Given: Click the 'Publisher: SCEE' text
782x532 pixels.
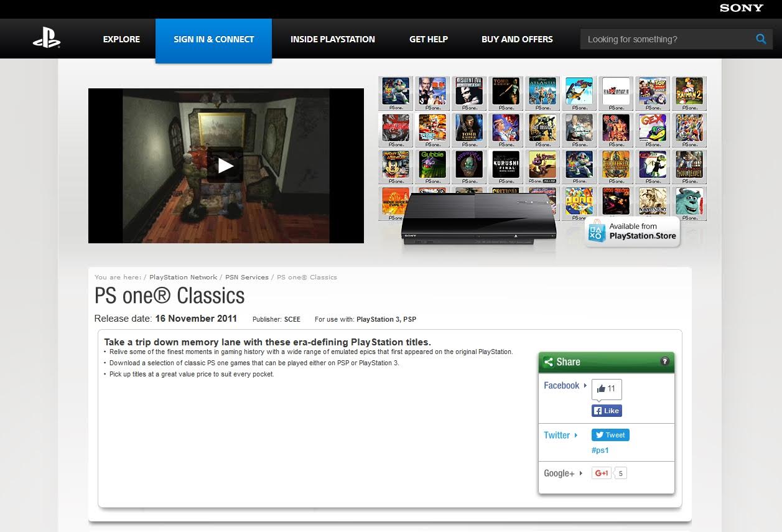Looking at the screenshot, I should 276,319.
